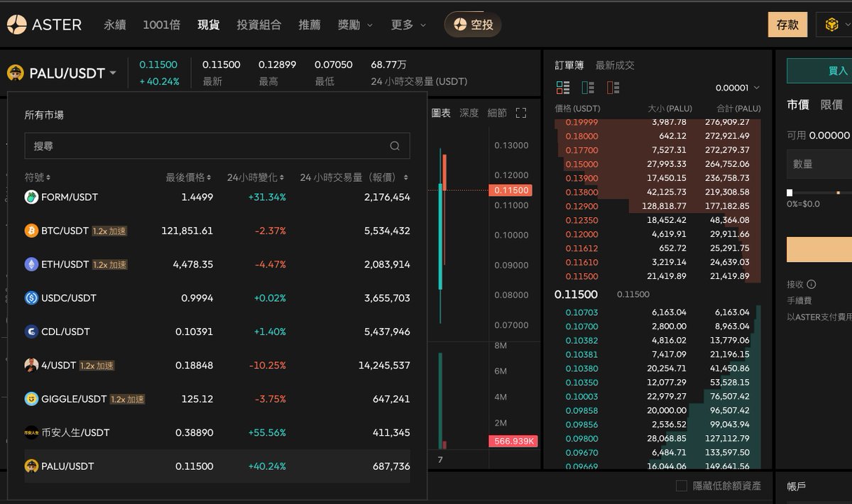Click the BNB network icon top right

pyautogui.click(x=832, y=24)
